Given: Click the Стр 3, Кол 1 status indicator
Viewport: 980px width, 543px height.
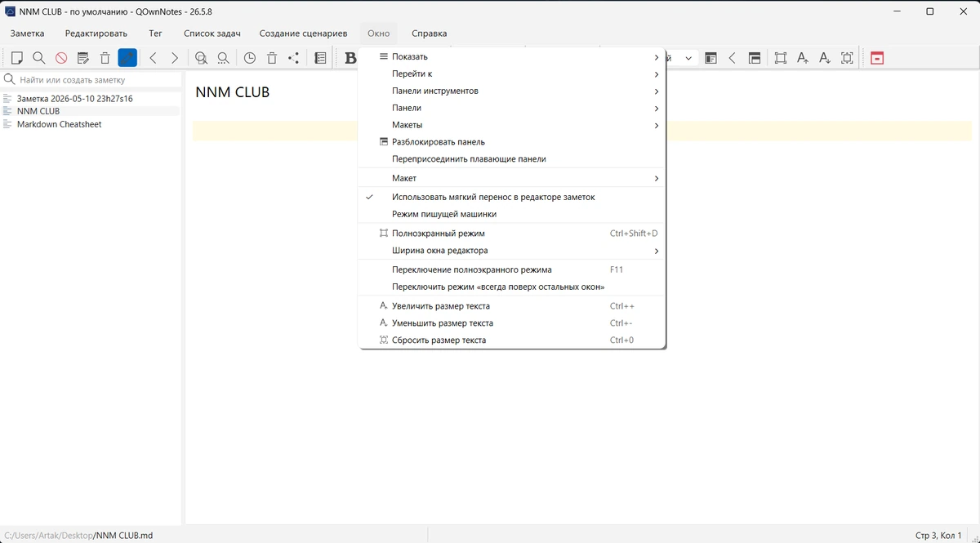Looking at the screenshot, I should click(x=938, y=536).
